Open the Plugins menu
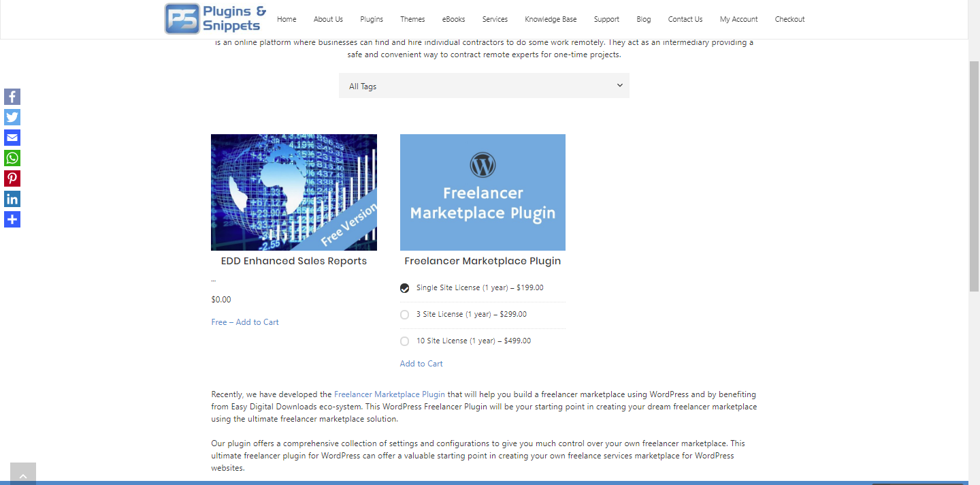Screen dimensions: 980x485 pos(372,19)
